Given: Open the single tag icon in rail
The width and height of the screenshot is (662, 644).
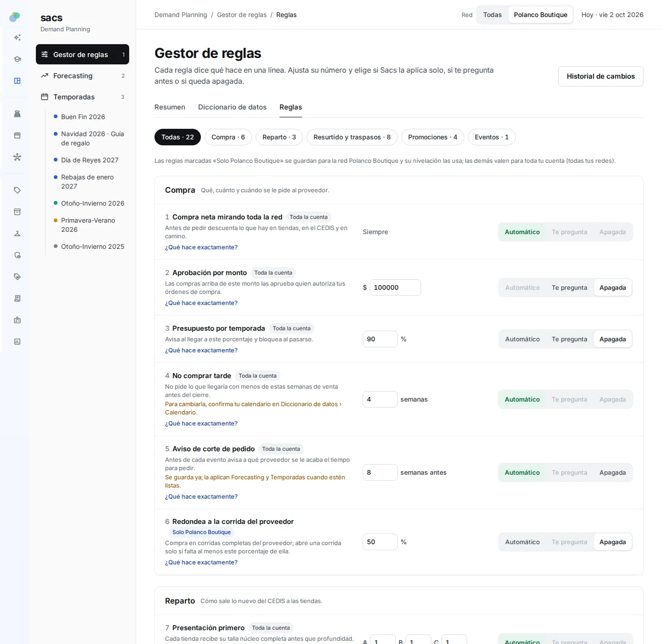Looking at the screenshot, I should 17,190.
